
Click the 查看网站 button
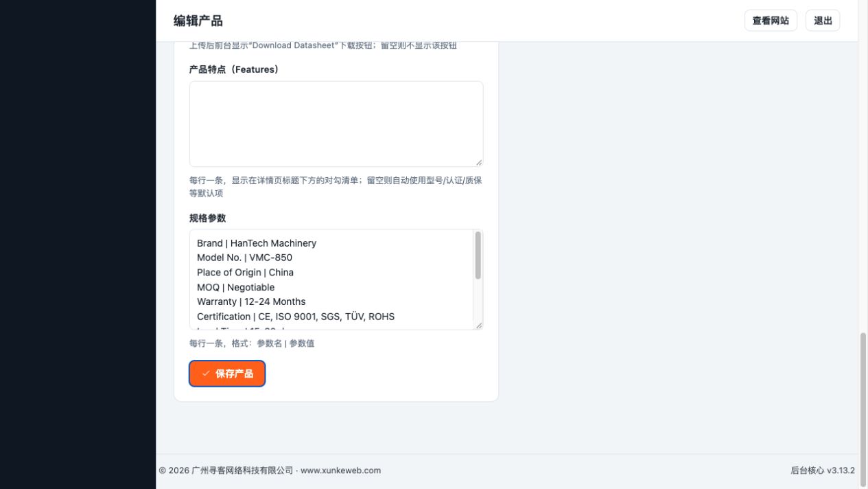click(771, 21)
